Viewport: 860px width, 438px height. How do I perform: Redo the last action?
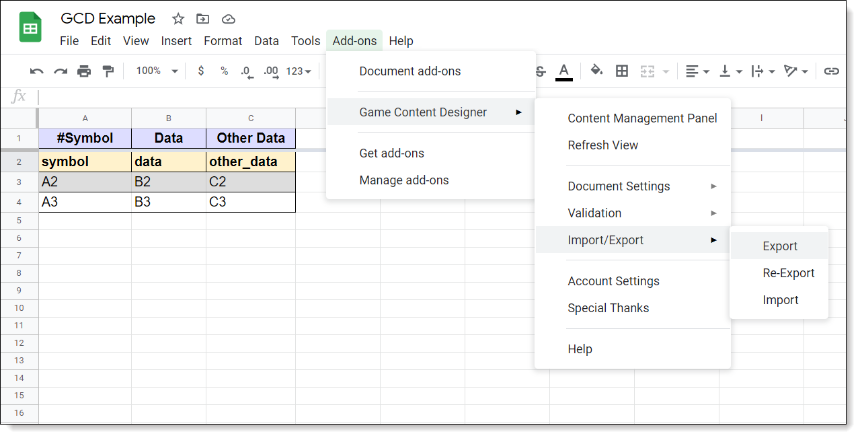tap(60, 71)
